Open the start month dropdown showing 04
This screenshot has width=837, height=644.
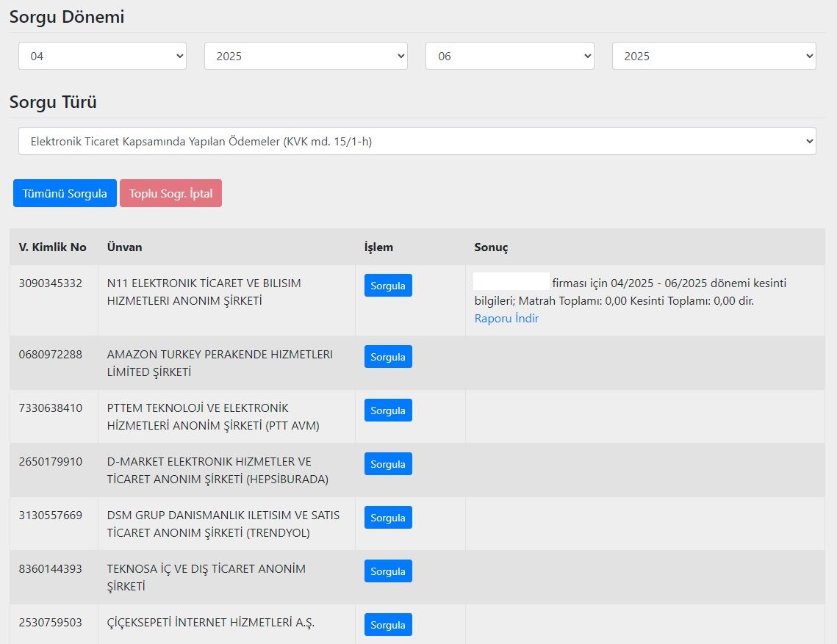(102, 56)
